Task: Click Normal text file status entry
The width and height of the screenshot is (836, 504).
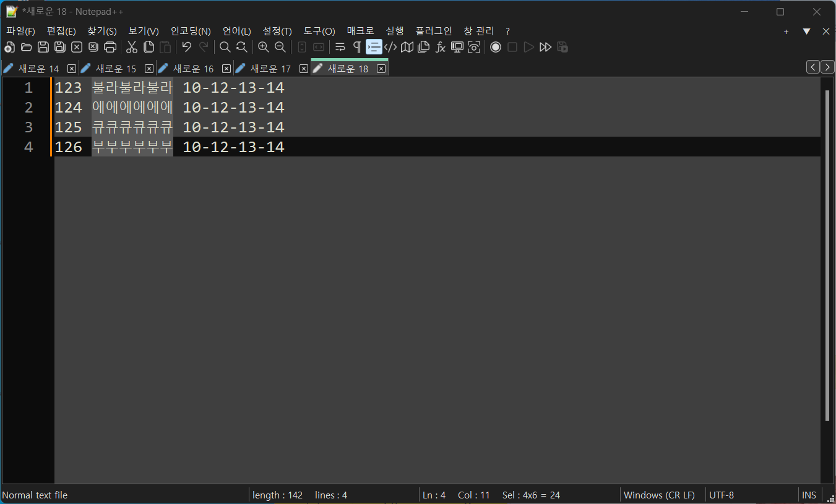Action: 35,495
